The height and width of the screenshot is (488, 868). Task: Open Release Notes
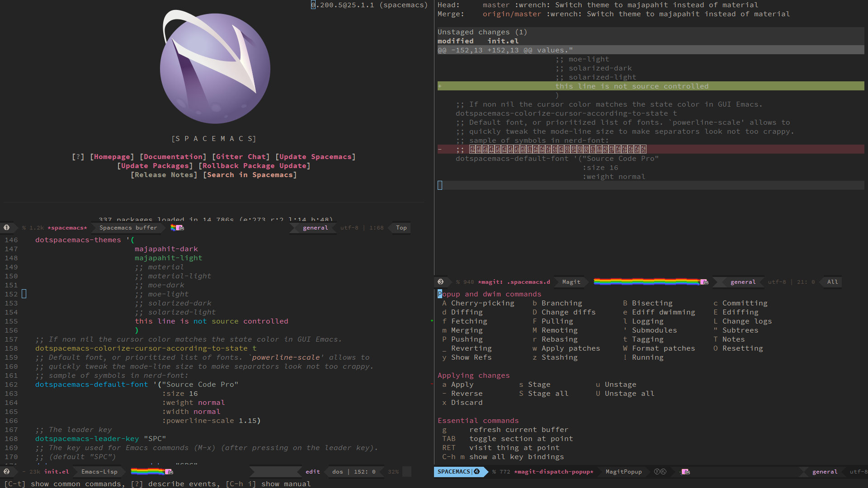tap(164, 175)
